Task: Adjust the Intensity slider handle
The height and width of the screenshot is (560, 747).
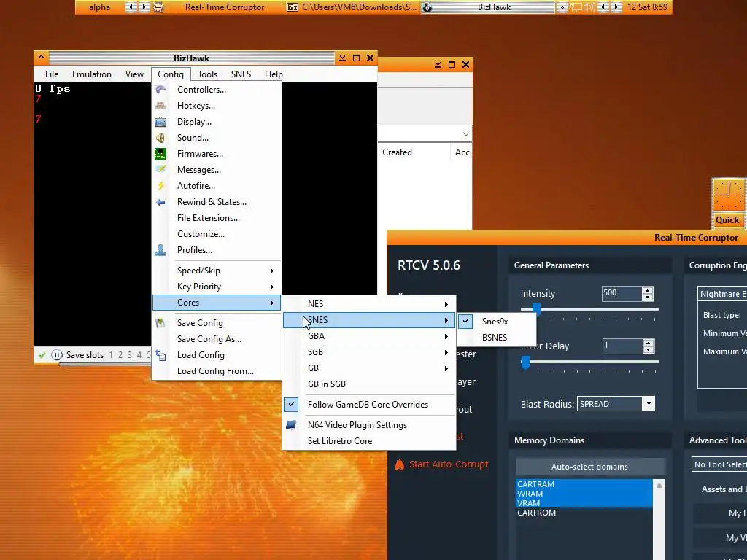Action: 537,310
